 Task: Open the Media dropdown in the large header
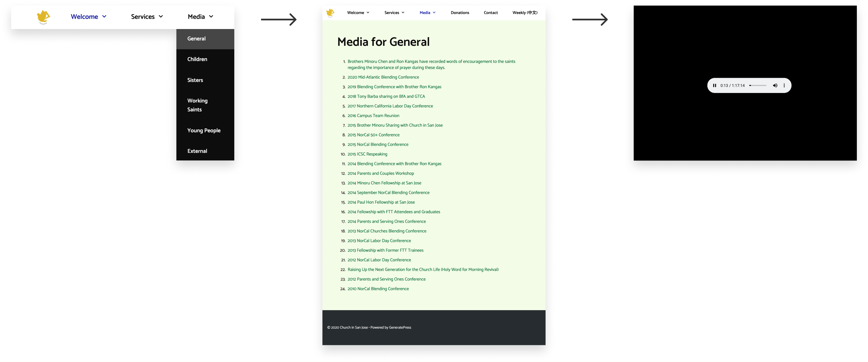[x=201, y=16]
